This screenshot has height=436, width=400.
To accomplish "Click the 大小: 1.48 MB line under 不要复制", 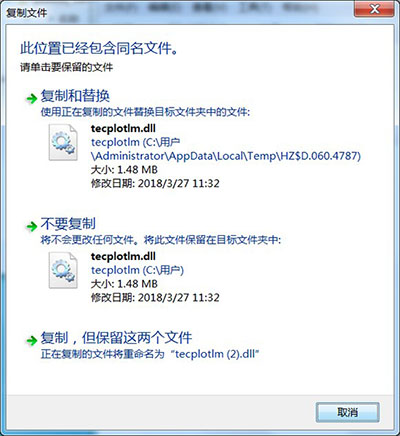I will point(124,284).
